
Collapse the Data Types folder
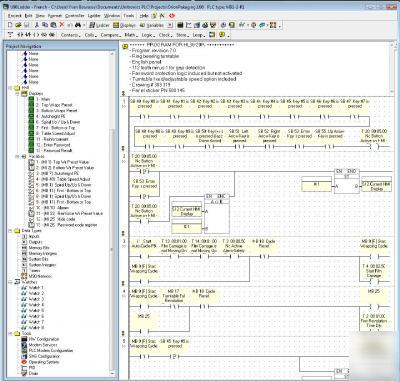point(11,231)
